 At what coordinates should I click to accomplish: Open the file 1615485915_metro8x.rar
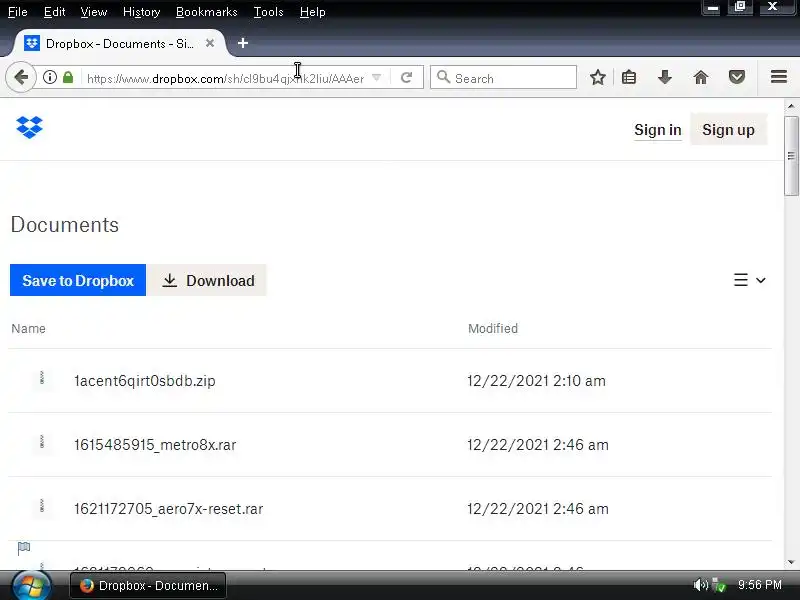pyautogui.click(x=155, y=445)
